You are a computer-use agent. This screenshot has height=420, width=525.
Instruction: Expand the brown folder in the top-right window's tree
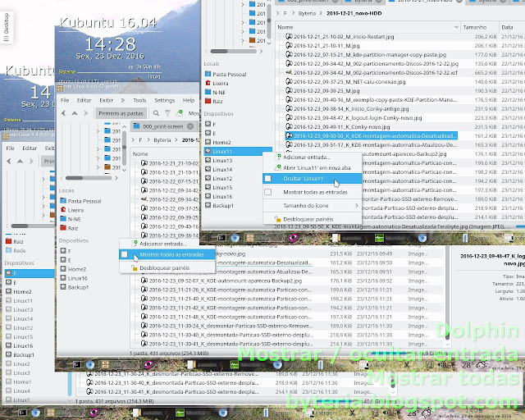tap(243, 40)
